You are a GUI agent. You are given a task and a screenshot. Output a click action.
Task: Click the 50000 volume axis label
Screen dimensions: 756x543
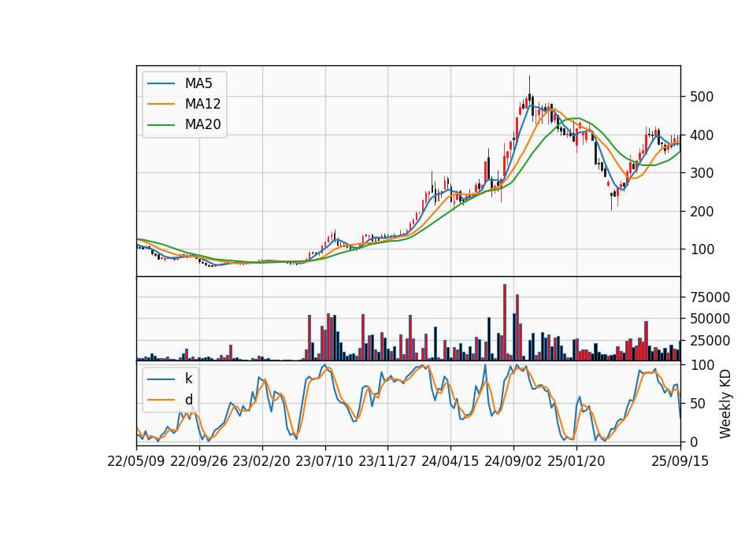[710, 319]
